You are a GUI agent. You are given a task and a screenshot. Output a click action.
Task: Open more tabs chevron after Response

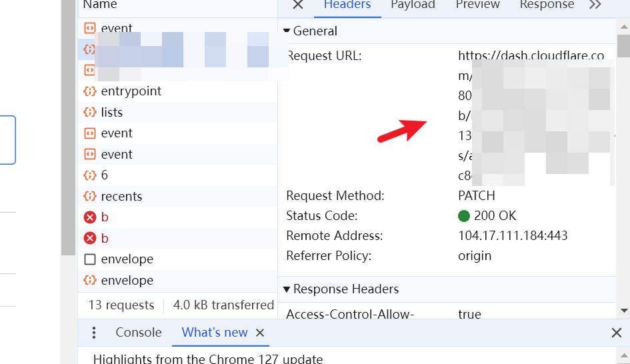(x=595, y=5)
